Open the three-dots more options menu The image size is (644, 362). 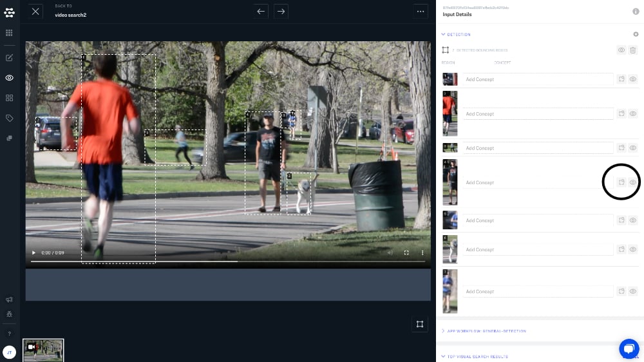pos(421,12)
